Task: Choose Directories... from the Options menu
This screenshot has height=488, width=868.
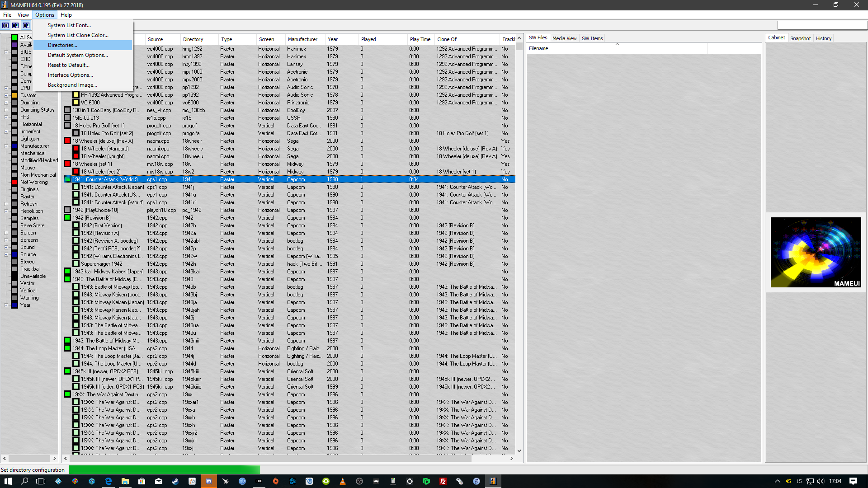Action: click(62, 45)
